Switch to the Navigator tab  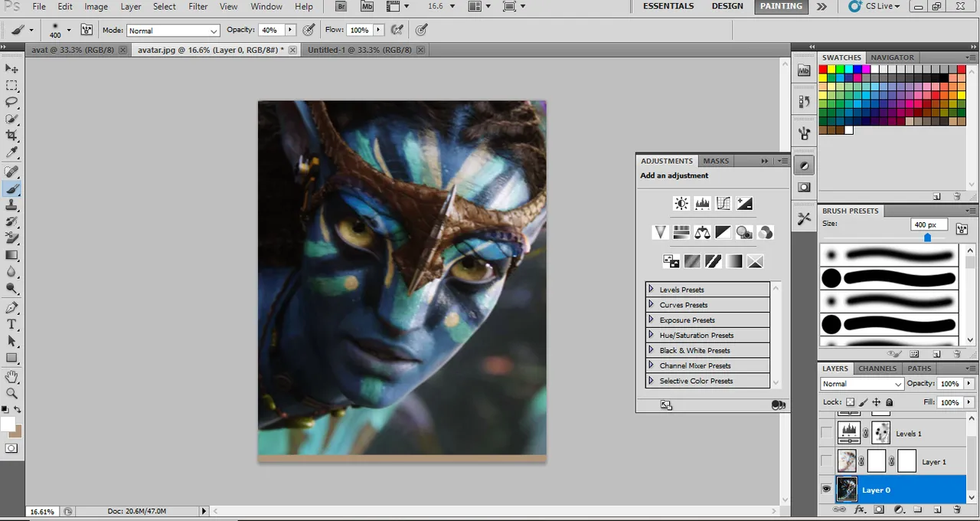tap(892, 57)
